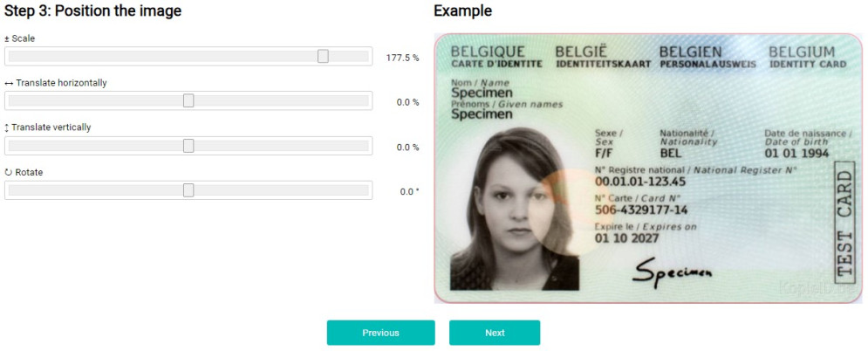Select the horizontal translation 0.0 % value

(408, 102)
